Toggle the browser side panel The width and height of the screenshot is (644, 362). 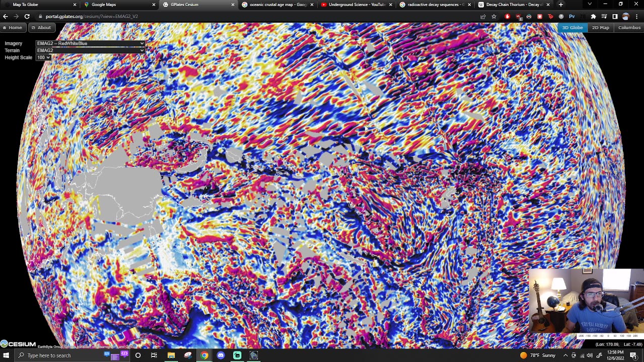point(615,17)
